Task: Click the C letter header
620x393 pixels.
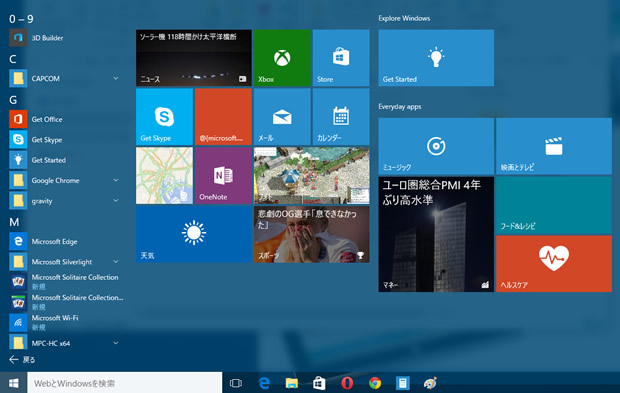Action: click(13, 59)
